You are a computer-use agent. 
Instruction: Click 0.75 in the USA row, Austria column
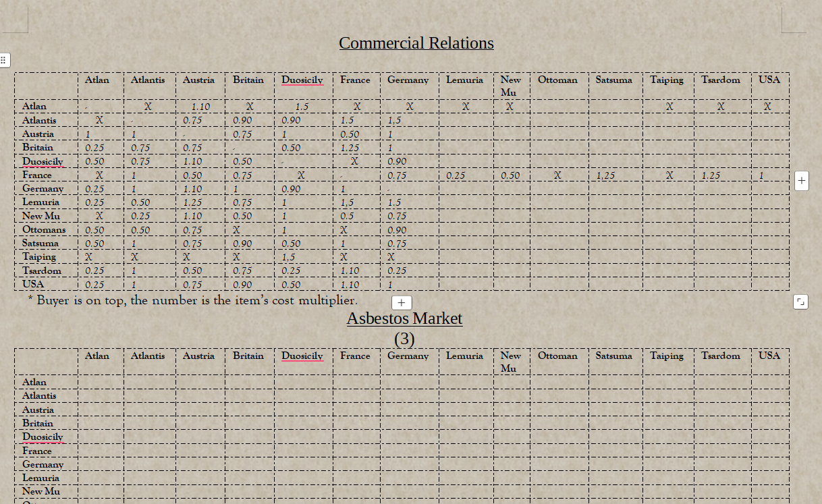(192, 285)
